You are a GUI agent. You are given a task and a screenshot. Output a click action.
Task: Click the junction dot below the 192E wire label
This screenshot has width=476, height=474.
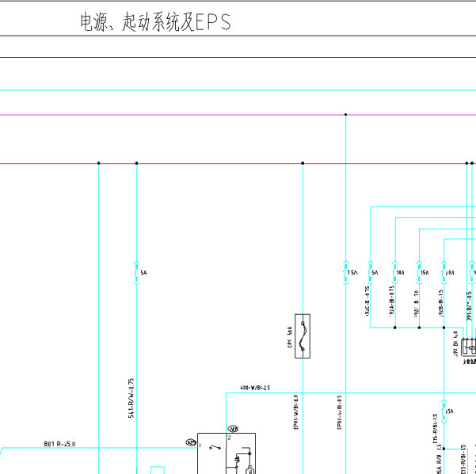419,328
